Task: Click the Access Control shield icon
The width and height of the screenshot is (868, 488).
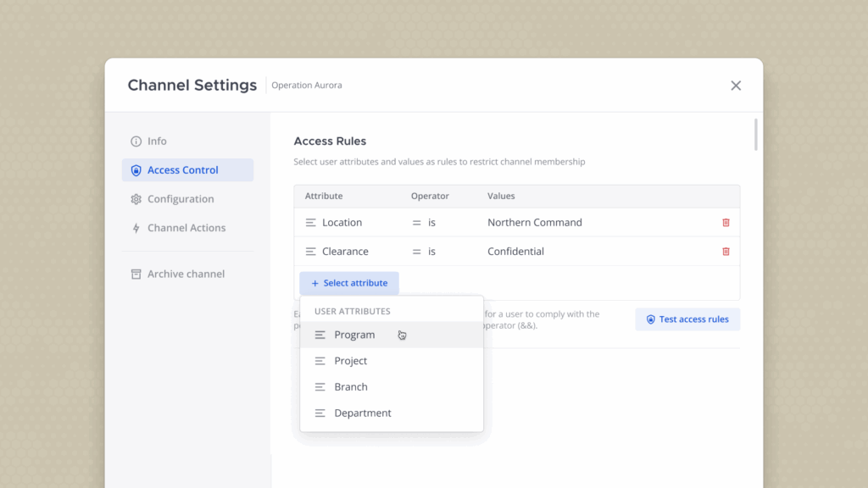Action: coord(136,170)
